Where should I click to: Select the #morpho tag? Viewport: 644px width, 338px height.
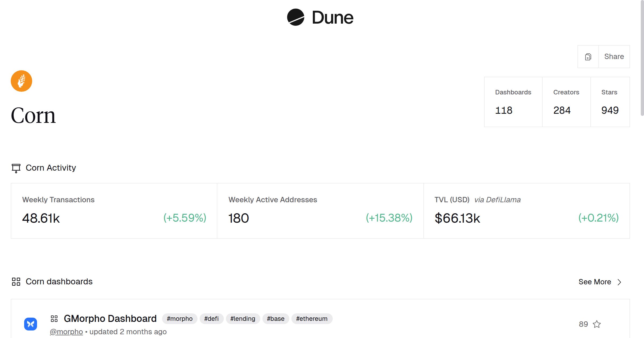click(180, 319)
